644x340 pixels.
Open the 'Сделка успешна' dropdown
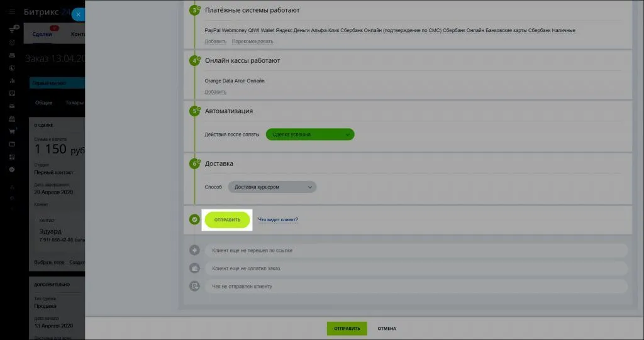(310, 134)
